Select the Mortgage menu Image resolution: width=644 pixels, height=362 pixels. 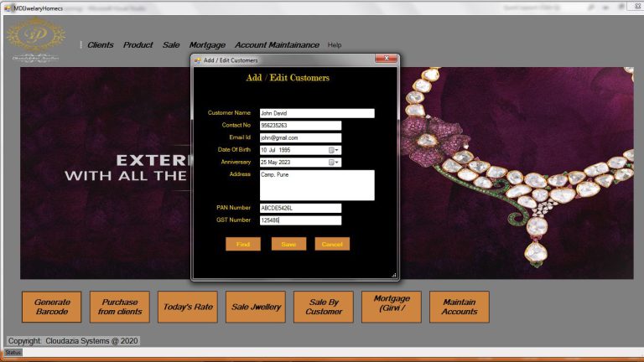pos(207,45)
